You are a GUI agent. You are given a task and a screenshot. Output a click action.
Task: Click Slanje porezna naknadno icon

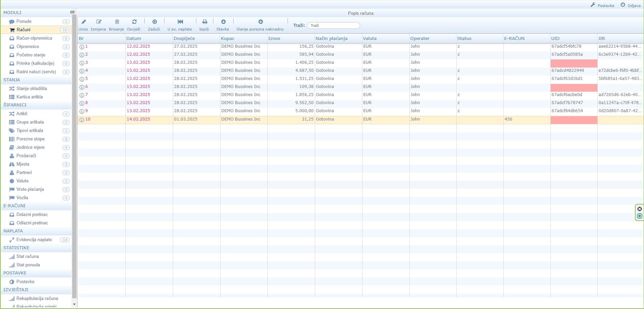pos(260,22)
